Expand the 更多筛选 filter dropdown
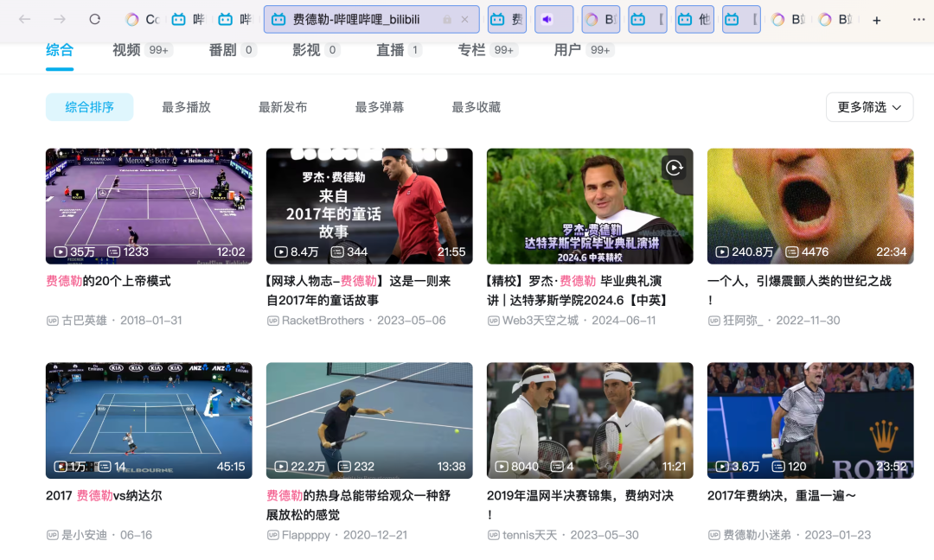Viewport: 934px width, 560px height. pyautogui.click(x=869, y=107)
